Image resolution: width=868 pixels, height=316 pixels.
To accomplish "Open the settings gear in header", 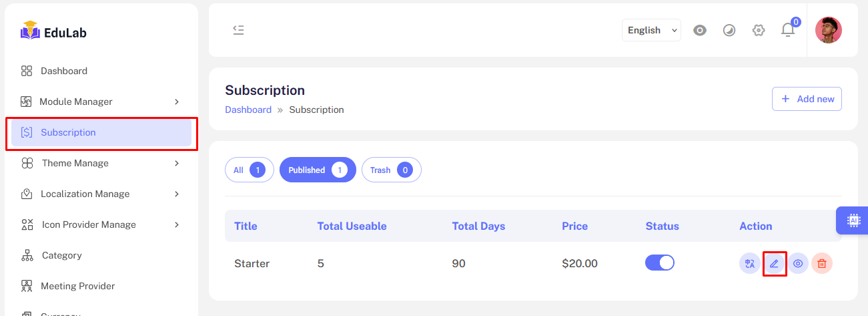I will 759,30.
